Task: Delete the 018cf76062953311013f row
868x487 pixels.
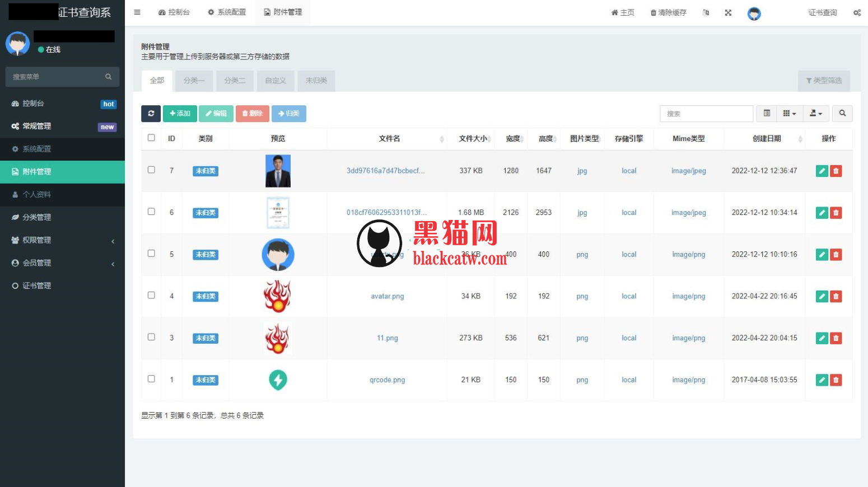Action: pos(836,213)
